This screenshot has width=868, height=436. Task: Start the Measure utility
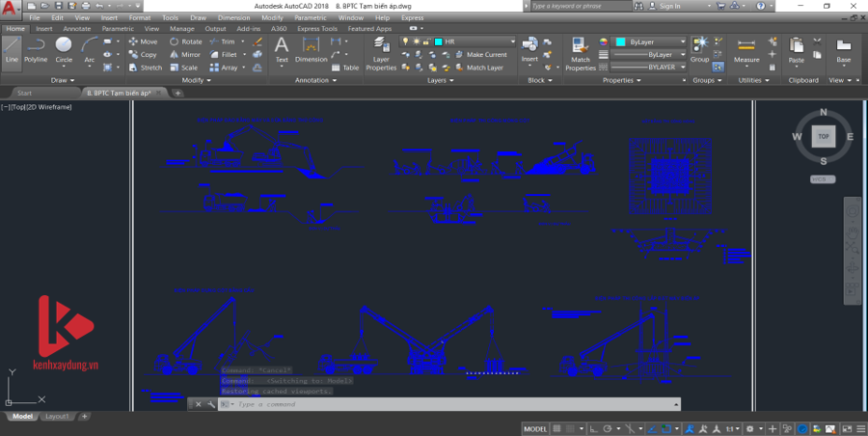(746, 51)
